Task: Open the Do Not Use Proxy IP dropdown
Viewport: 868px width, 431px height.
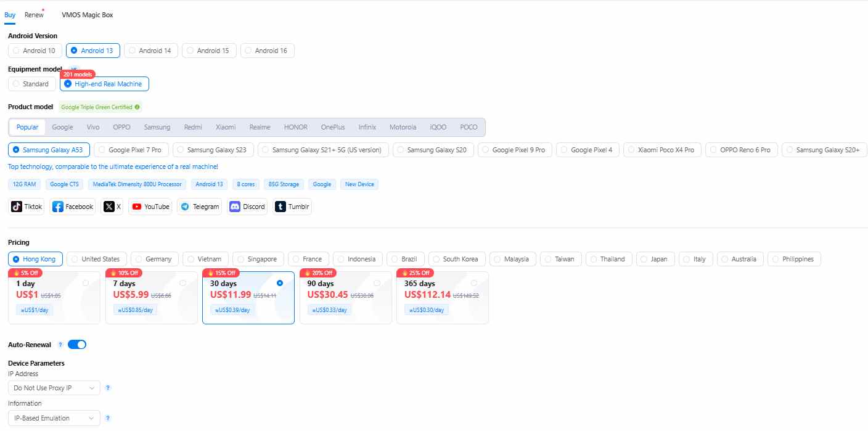Action: 54,388
